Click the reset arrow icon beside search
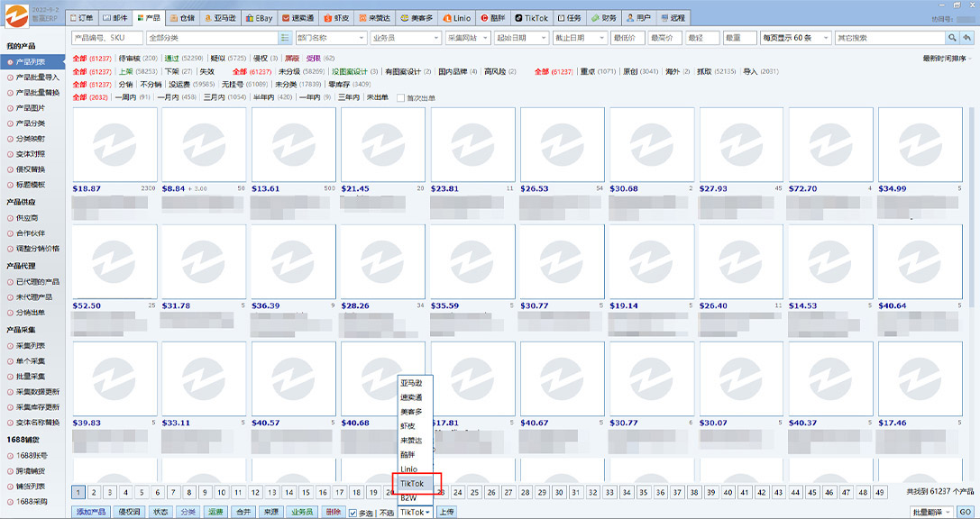The image size is (980, 519). point(967,38)
